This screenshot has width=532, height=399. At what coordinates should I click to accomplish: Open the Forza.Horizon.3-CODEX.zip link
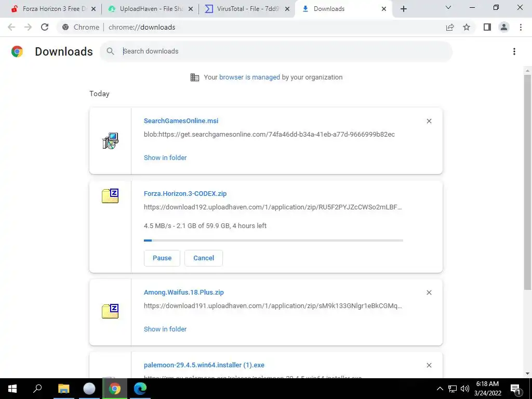185,194
